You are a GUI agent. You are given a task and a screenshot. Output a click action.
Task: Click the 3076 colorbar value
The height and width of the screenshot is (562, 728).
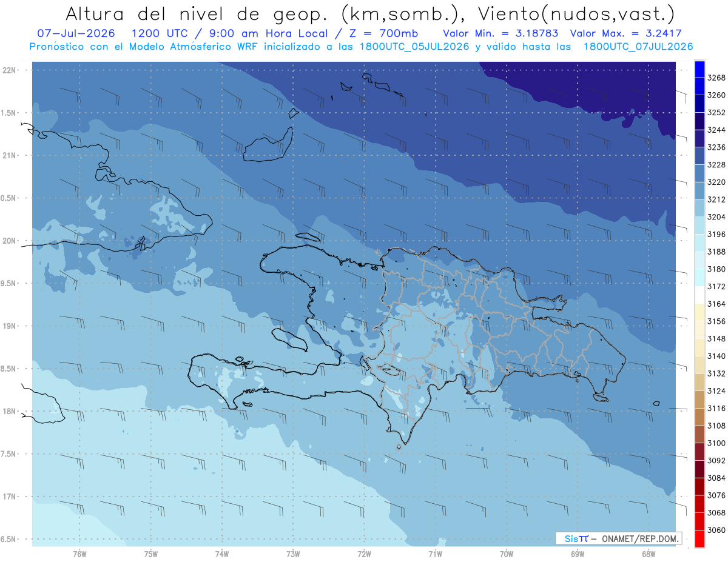pyautogui.click(x=716, y=495)
